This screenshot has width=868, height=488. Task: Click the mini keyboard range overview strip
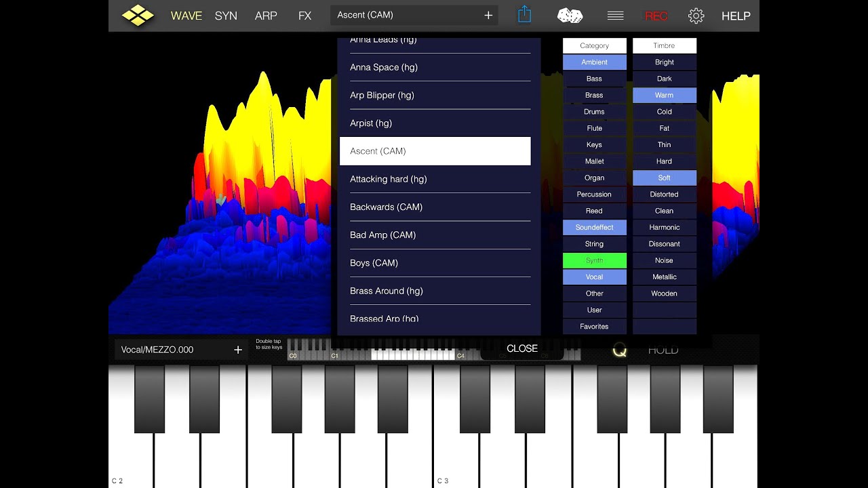point(434,350)
